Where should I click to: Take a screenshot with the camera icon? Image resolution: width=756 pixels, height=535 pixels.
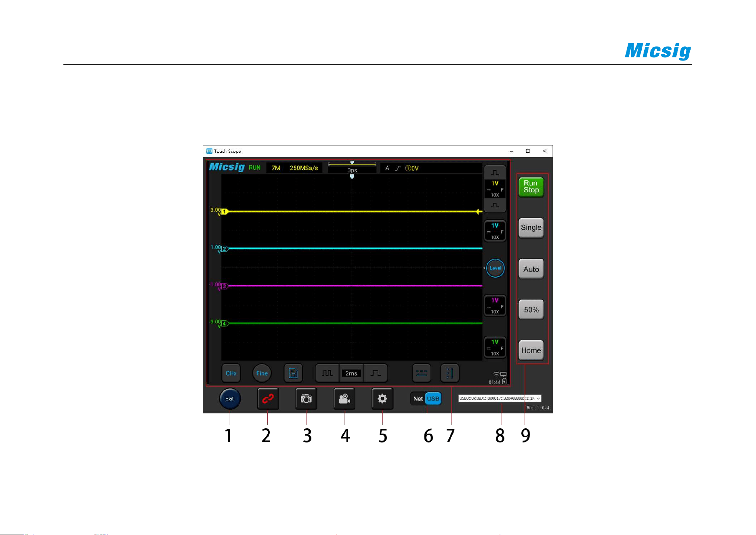pos(306,399)
